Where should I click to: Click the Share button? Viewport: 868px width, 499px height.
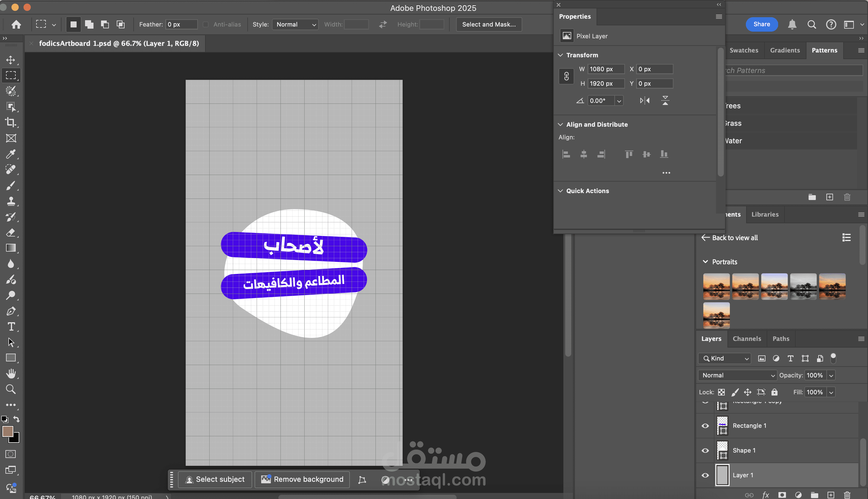[x=762, y=24]
